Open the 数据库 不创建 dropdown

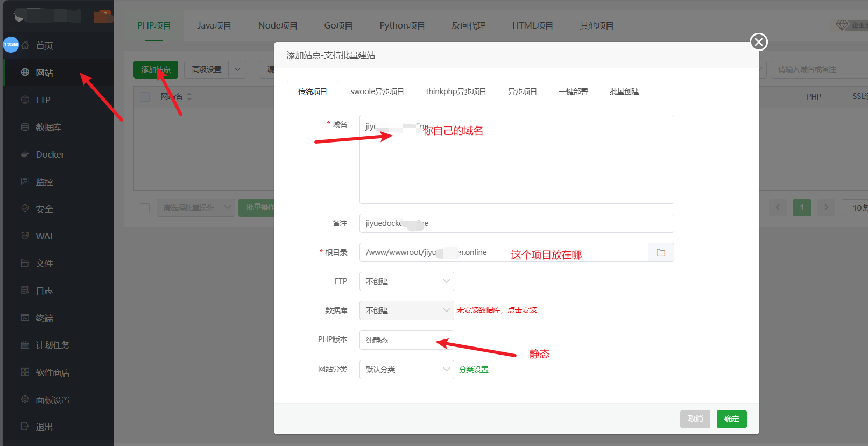406,310
